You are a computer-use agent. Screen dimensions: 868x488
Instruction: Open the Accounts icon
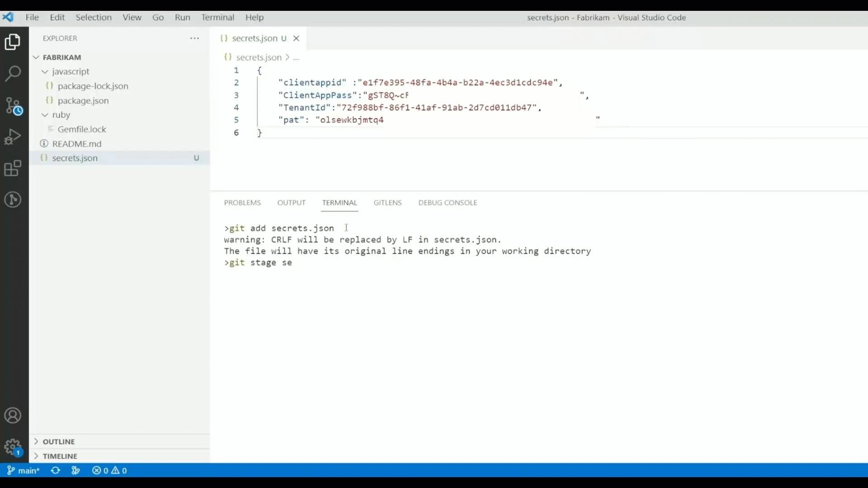point(13,415)
